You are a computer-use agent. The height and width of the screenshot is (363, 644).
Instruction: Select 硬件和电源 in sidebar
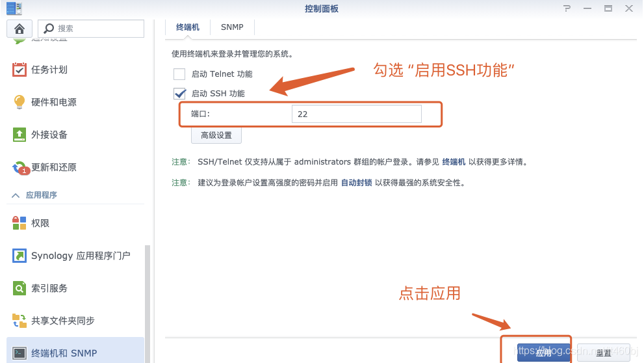[54, 102]
